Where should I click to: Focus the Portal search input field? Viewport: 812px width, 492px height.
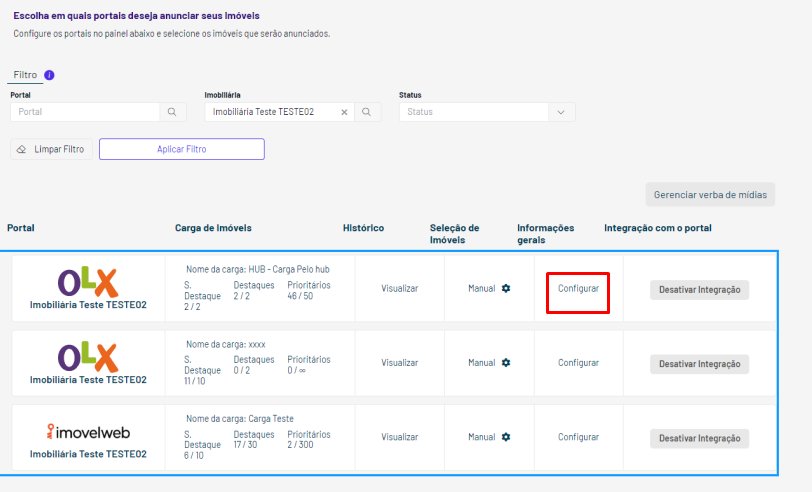[x=85, y=112]
